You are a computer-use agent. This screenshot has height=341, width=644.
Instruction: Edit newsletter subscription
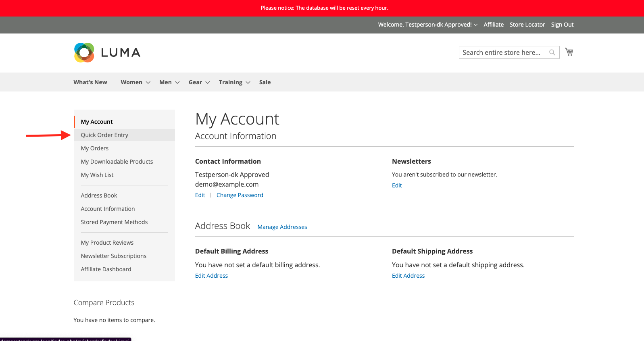click(397, 185)
